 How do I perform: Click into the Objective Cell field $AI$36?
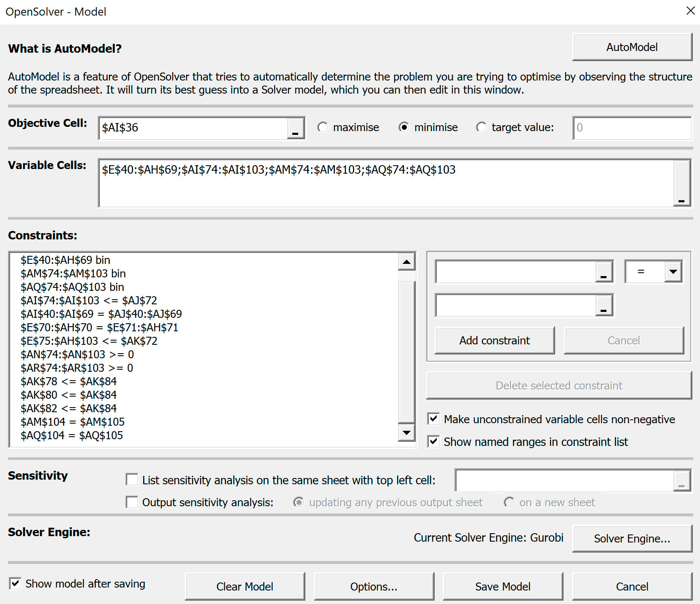tap(194, 128)
